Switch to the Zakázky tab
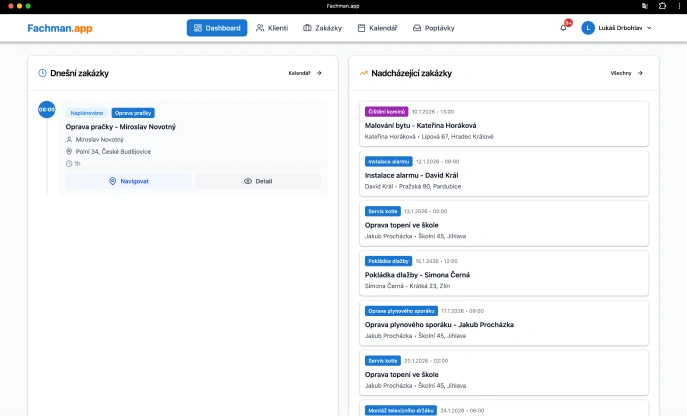The height and width of the screenshot is (416, 687). (322, 28)
